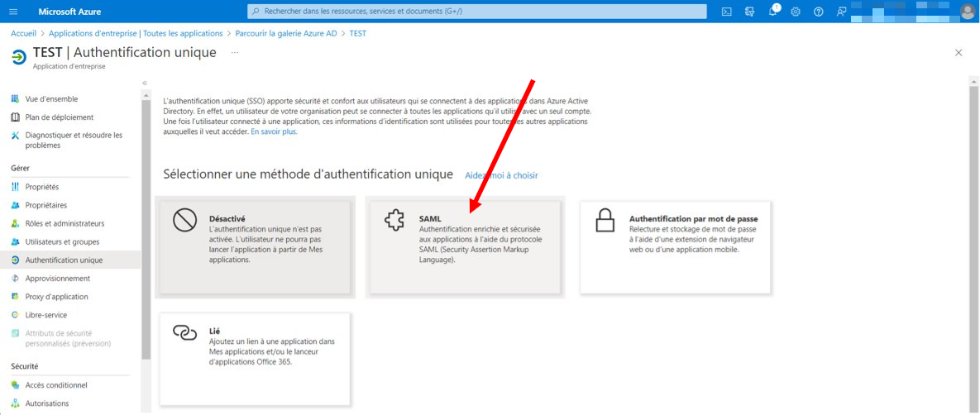Close the Authentification unique blade

pos(958,53)
